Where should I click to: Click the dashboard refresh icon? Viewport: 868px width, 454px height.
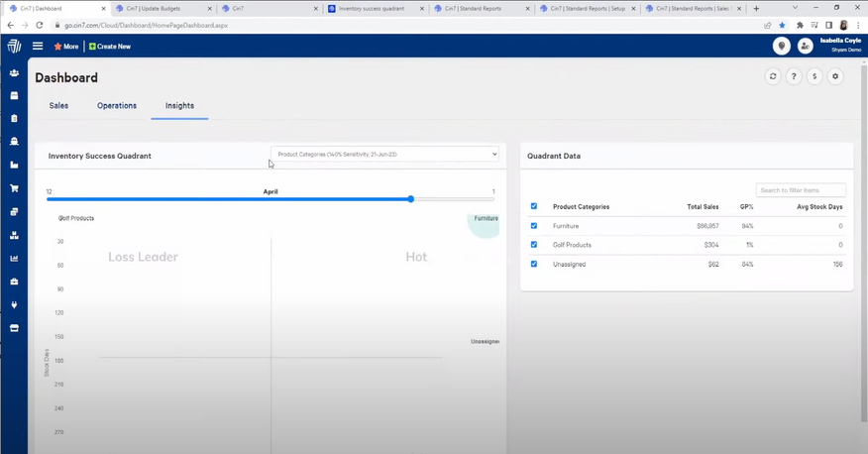773,76
